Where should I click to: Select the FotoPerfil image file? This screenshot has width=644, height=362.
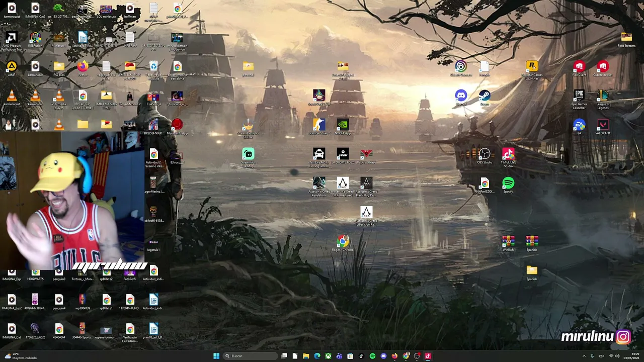point(130,275)
